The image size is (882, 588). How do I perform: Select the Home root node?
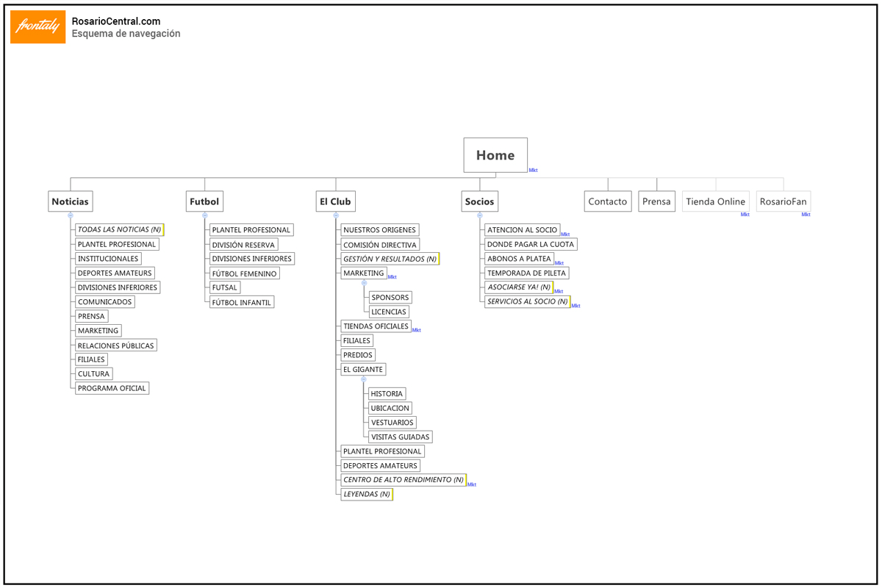tap(495, 155)
